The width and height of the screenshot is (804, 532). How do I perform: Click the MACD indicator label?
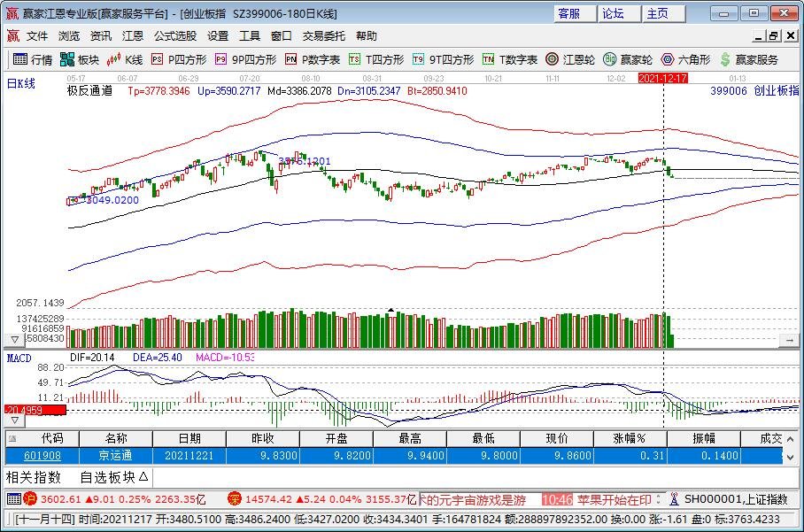[19, 358]
